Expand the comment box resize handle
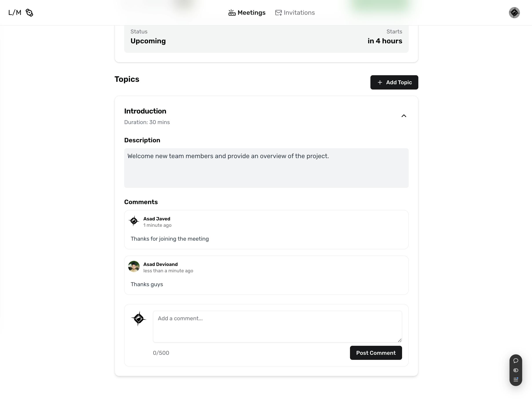Image resolution: width=532 pixels, height=399 pixels. pyautogui.click(x=400, y=340)
